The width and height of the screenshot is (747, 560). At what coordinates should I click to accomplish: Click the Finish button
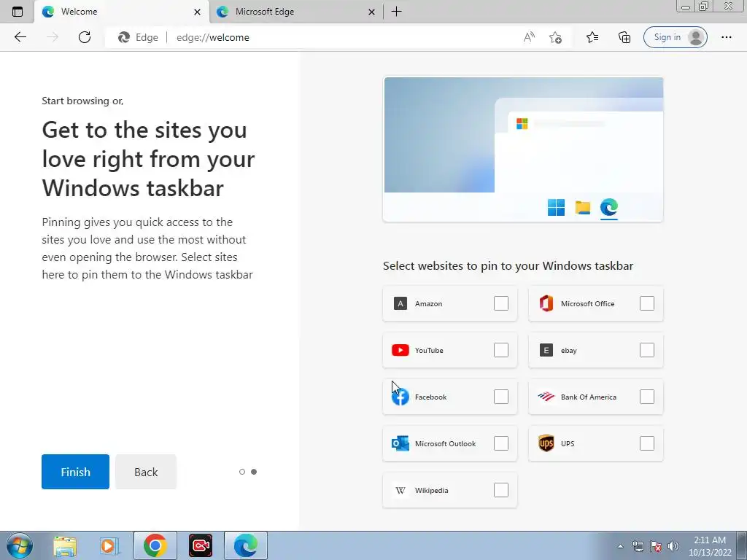coord(75,472)
